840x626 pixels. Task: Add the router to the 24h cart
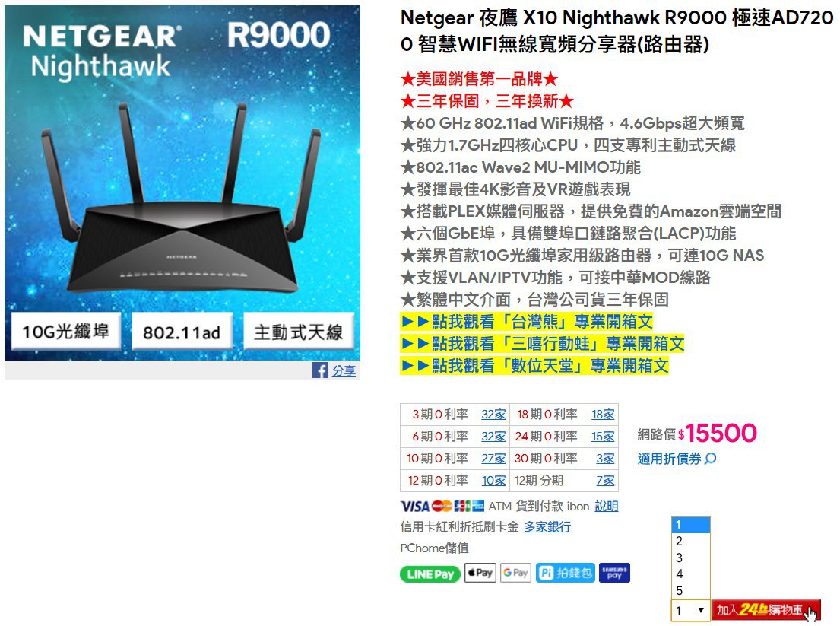(x=766, y=610)
